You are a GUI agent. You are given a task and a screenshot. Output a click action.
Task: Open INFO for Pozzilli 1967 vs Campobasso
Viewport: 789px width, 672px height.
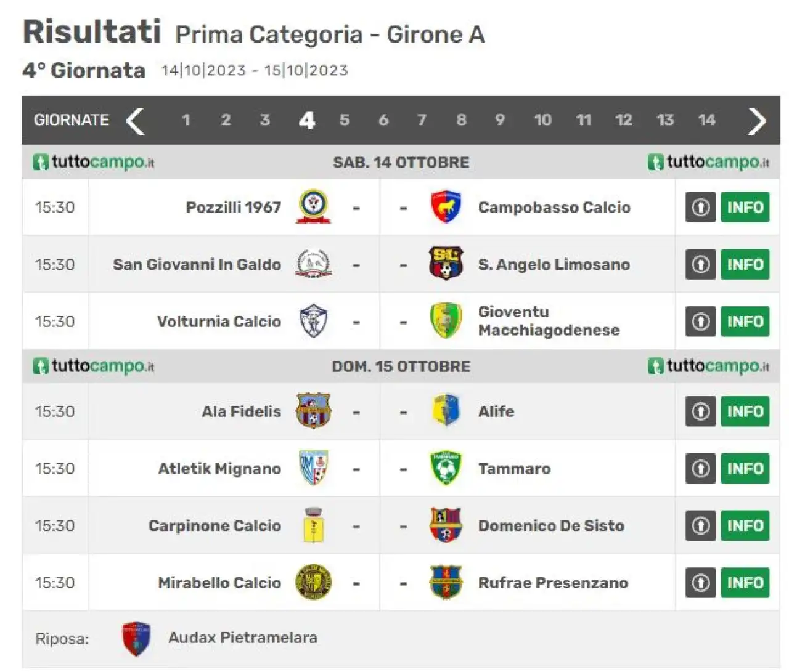tap(745, 208)
